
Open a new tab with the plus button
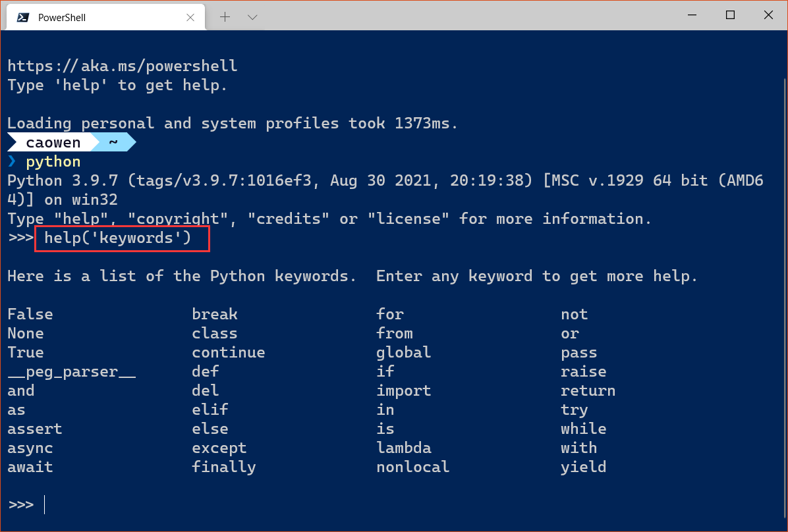pos(225,17)
